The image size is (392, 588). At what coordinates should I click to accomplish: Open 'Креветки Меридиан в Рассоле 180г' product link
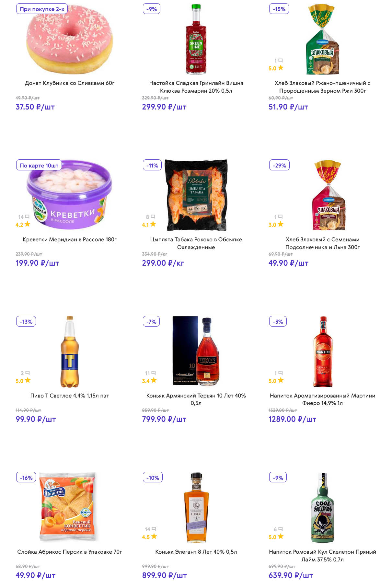click(70, 239)
